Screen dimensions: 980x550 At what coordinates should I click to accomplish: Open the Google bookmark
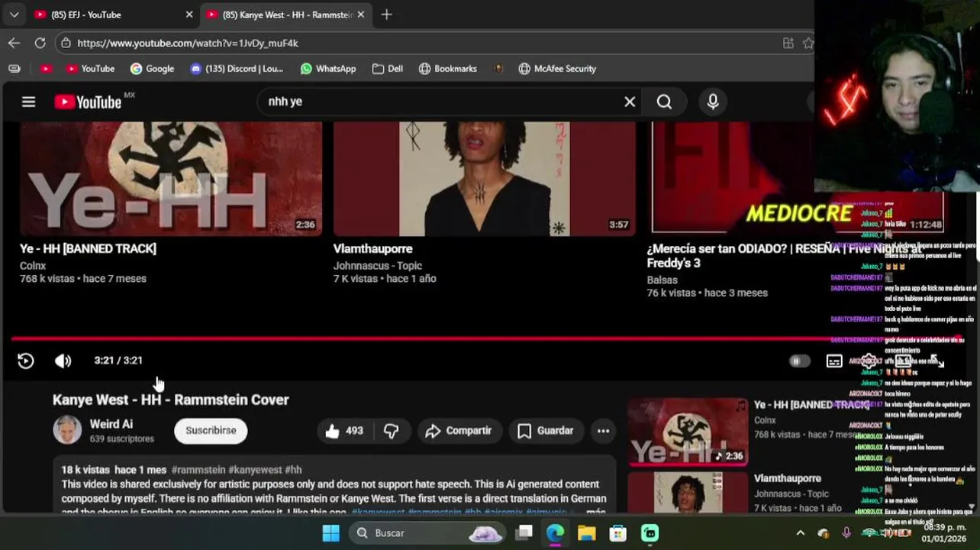point(152,68)
